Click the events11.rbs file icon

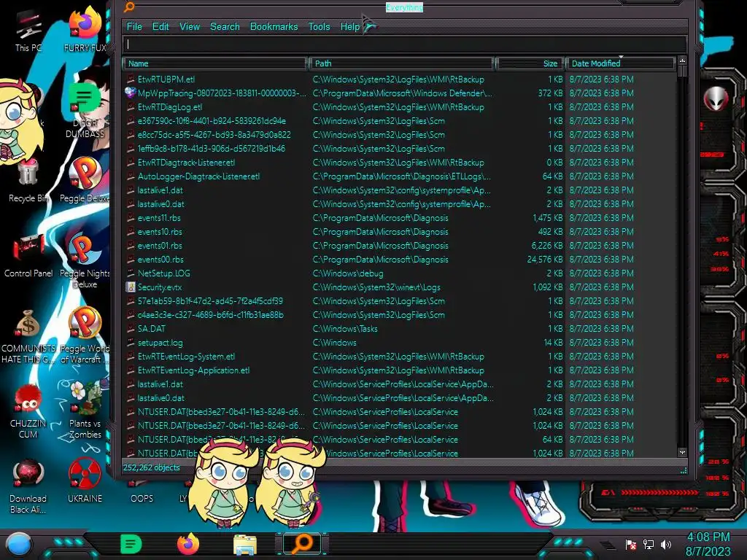pos(131,218)
